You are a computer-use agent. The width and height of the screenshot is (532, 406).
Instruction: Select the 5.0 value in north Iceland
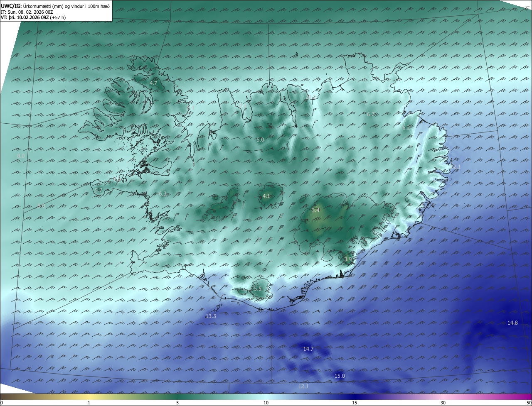260,140
